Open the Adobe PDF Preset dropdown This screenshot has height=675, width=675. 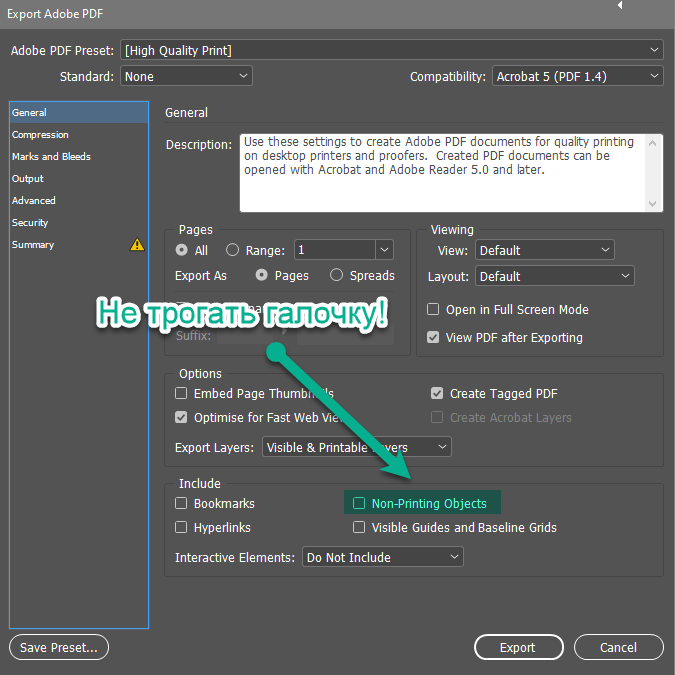pos(391,50)
